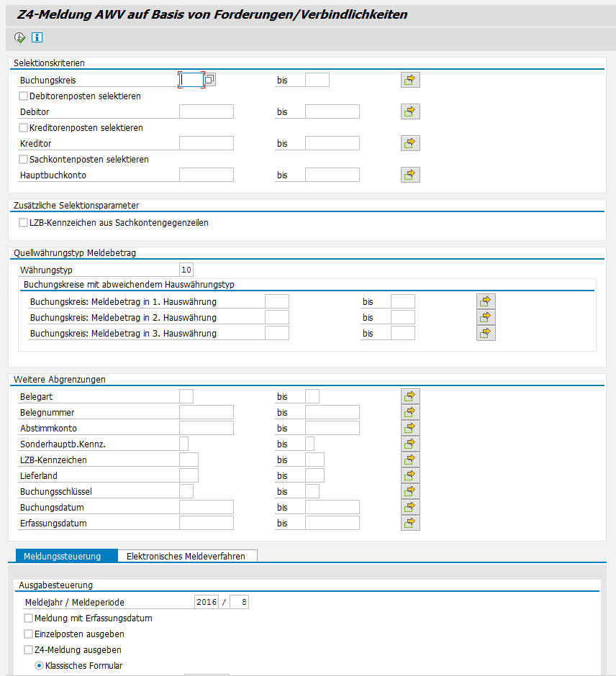
Task: Select the Klassisches Formular radio button
Action: point(40,666)
